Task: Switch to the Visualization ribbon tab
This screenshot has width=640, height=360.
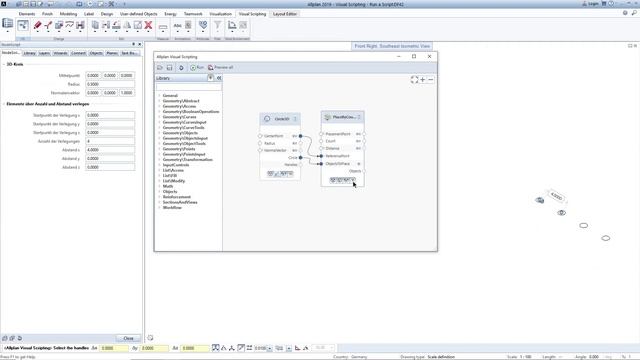Action: (220, 14)
